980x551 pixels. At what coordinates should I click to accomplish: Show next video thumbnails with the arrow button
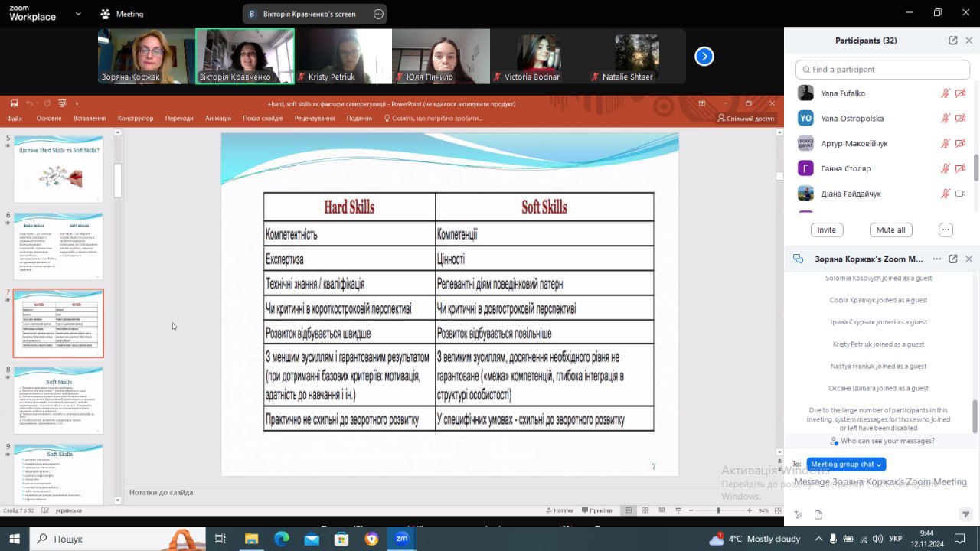(x=704, y=57)
